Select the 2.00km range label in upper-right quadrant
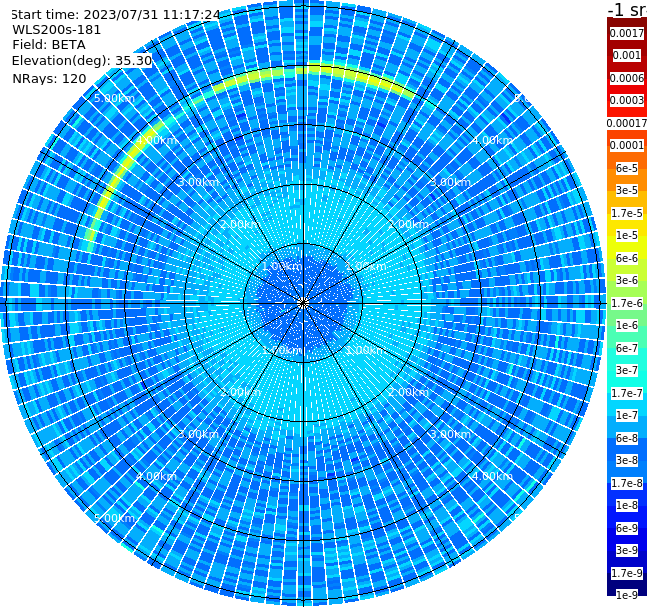647x607 pixels. 408,224
